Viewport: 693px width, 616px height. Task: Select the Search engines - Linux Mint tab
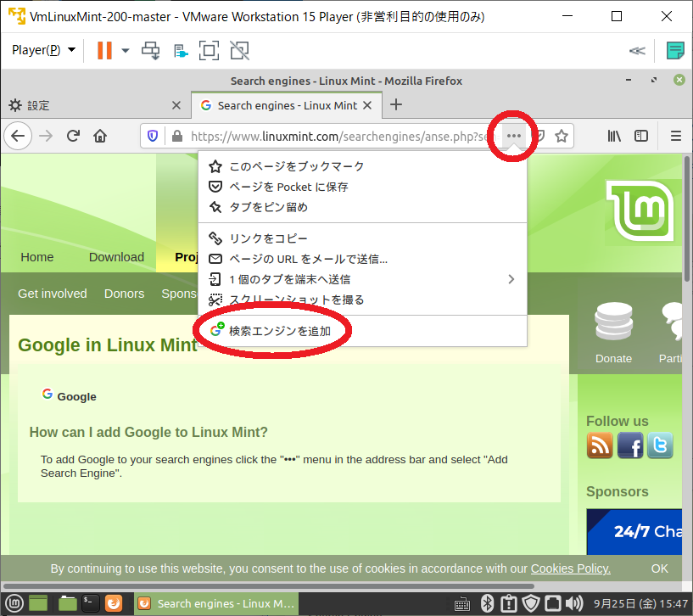287,105
